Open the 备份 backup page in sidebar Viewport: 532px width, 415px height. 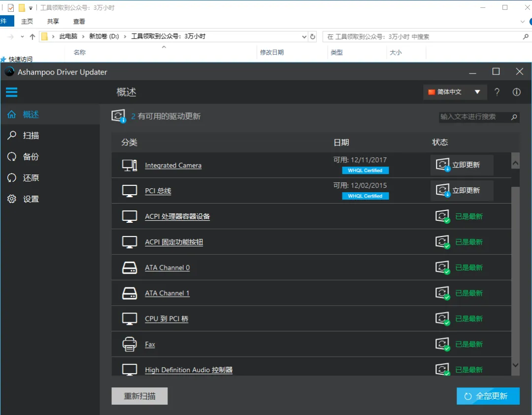50,157
